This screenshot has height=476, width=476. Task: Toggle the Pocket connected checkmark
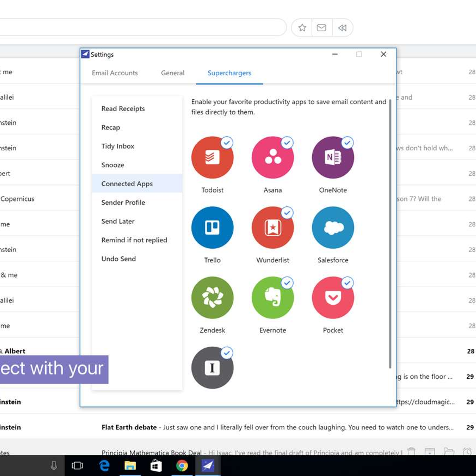(x=347, y=283)
